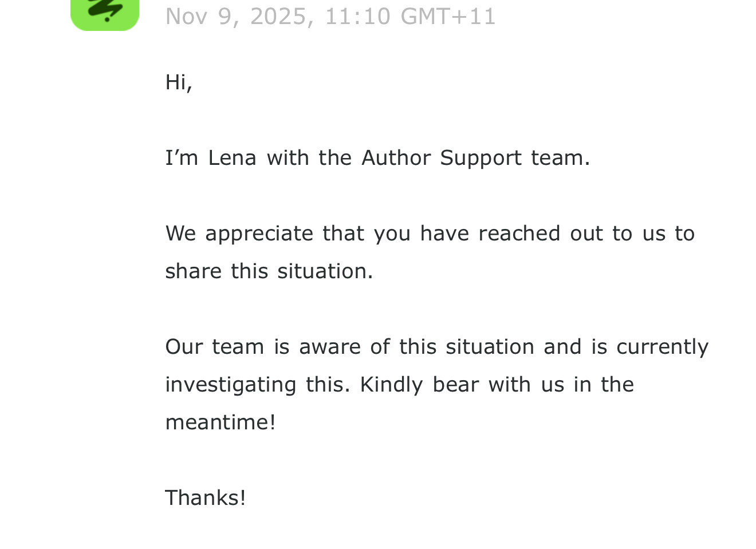Click the year "2025" in the timestamp
This screenshot has height=549, width=756.
(x=278, y=16)
